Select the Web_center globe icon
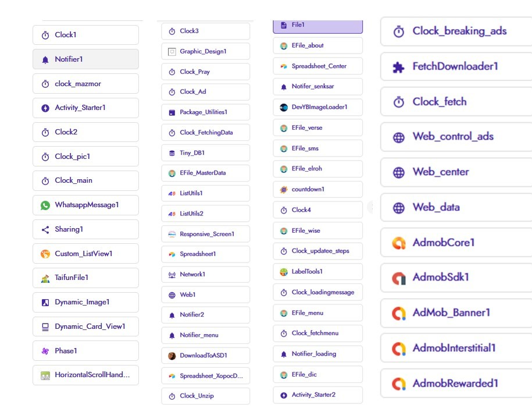The height and width of the screenshot is (408, 532). pyautogui.click(x=399, y=173)
